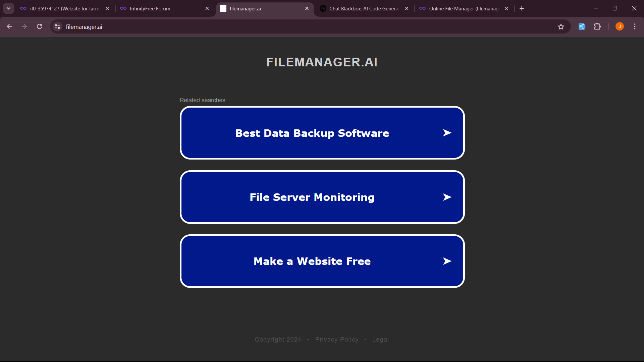This screenshot has width=644, height=362.
Task: Open site information icon in address bar
Action: (57, 26)
